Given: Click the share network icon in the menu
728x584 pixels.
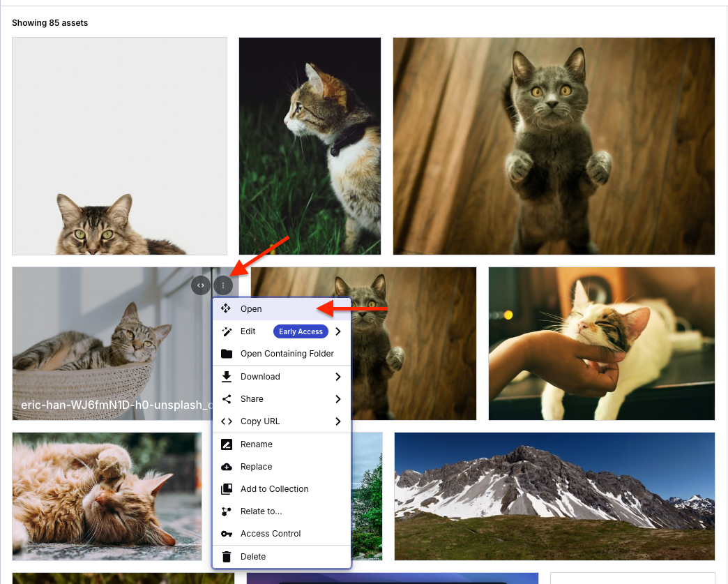Looking at the screenshot, I should pyautogui.click(x=225, y=398).
